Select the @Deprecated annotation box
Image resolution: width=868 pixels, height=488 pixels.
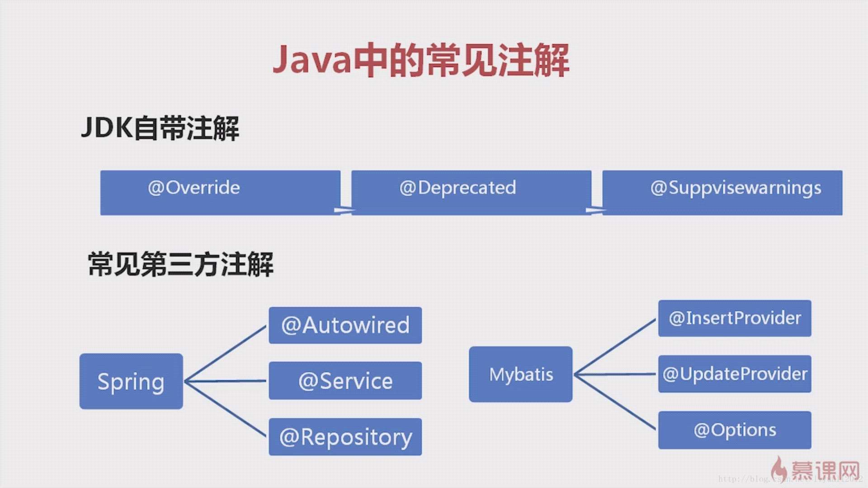click(x=471, y=187)
